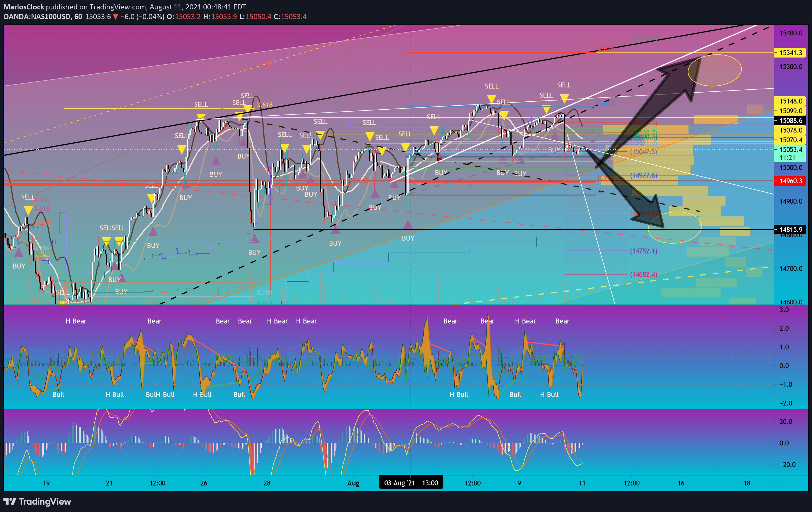Click the 11 date on the time axis
812x512 pixels.
point(582,483)
